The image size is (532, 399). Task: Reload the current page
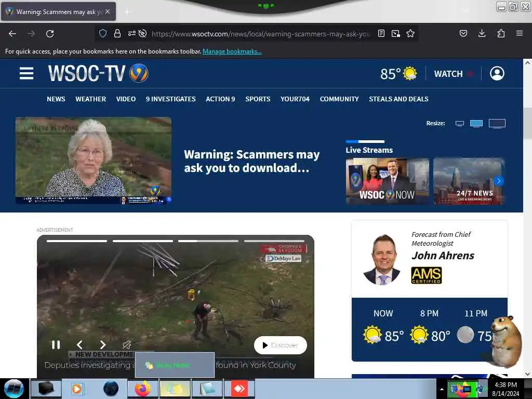click(50, 34)
